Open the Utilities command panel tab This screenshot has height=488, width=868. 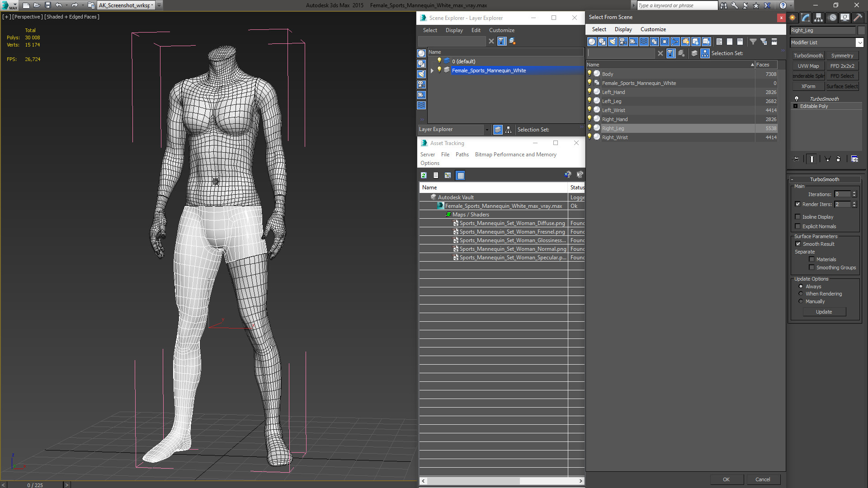tap(858, 18)
